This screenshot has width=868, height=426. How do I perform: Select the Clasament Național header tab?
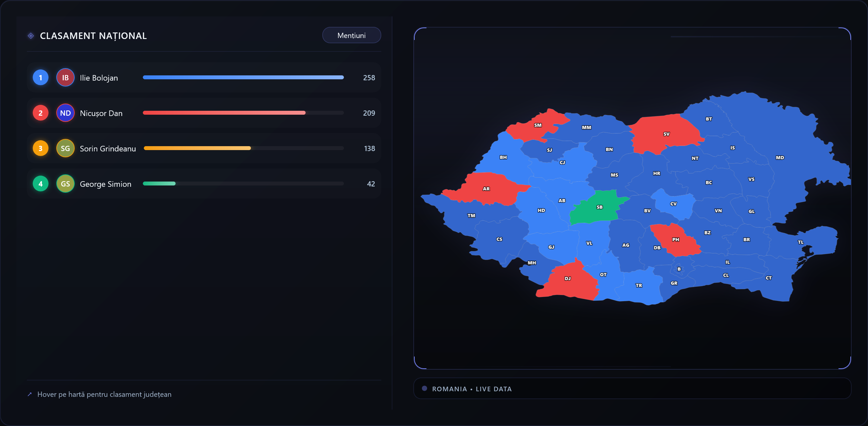94,36
